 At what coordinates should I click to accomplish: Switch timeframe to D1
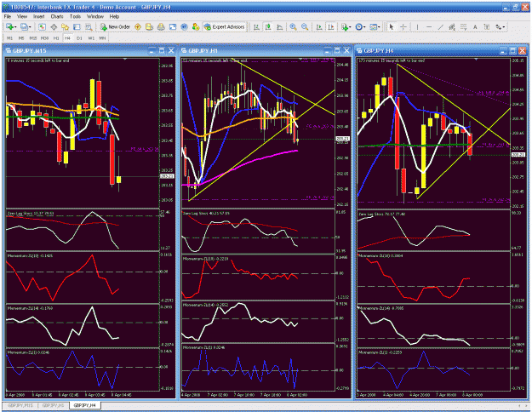[79, 38]
